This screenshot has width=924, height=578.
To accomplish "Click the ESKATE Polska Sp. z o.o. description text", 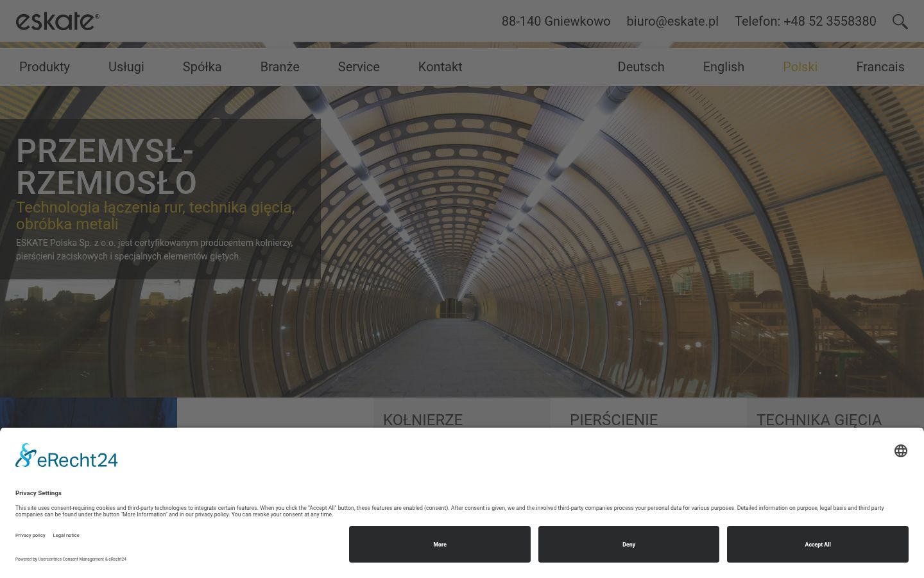I will point(154,249).
